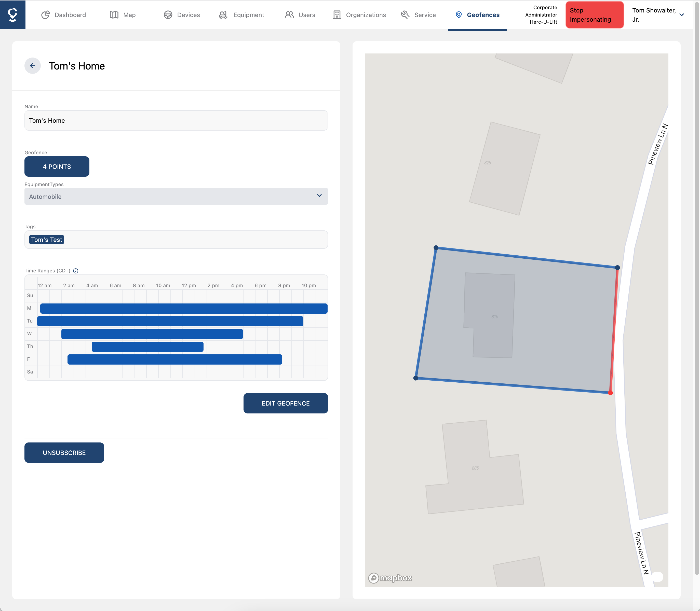Screen dimensions: 700x611
Task: Click the Name input field
Action: pyautogui.click(x=176, y=121)
